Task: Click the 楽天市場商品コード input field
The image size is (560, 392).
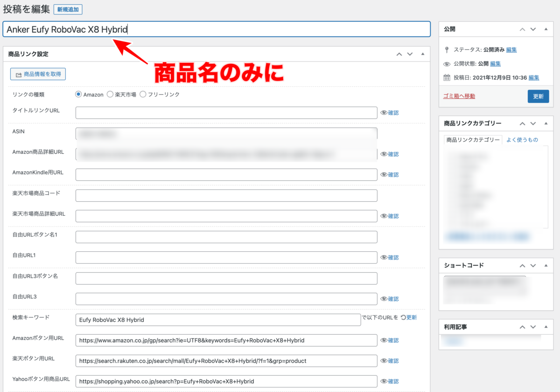Action: click(226, 196)
